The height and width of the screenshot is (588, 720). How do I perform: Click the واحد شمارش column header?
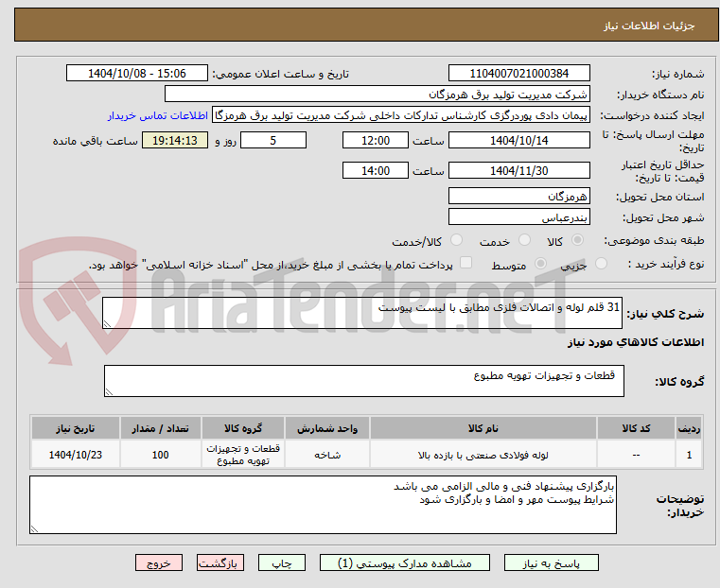tap(327, 428)
